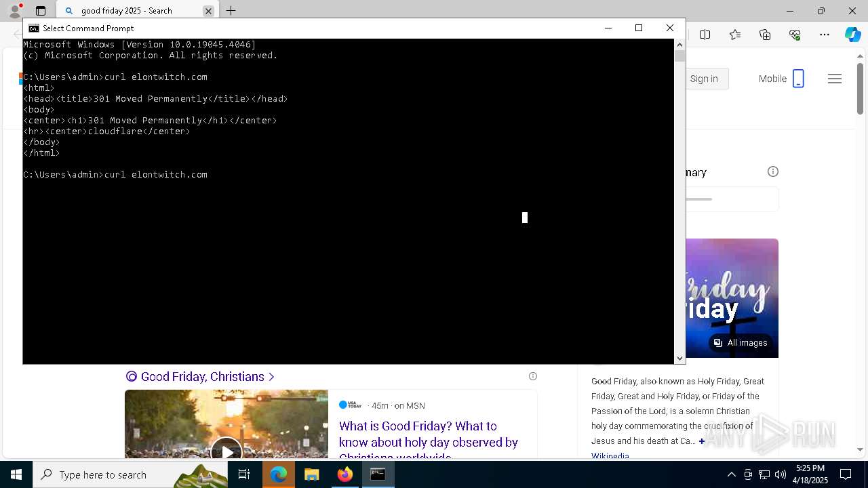868x488 pixels.
Task: Open Edge collections icon
Action: (765, 35)
